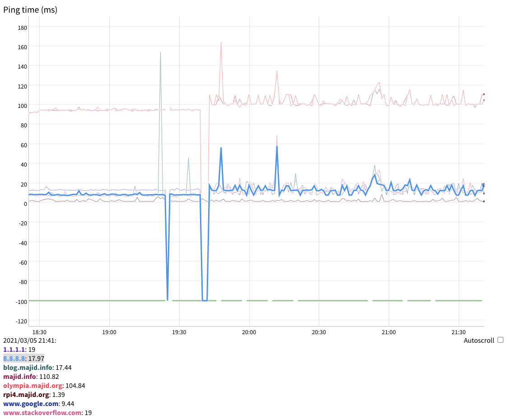Click the Ping time (ms) chart title
507x420 pixels.
coord(30,10)
